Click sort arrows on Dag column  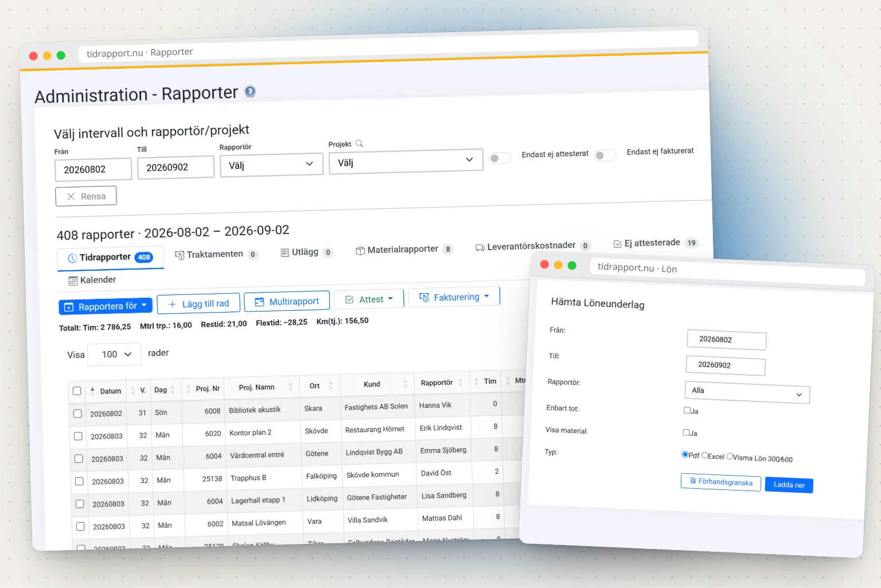click(x=172, y=390)
